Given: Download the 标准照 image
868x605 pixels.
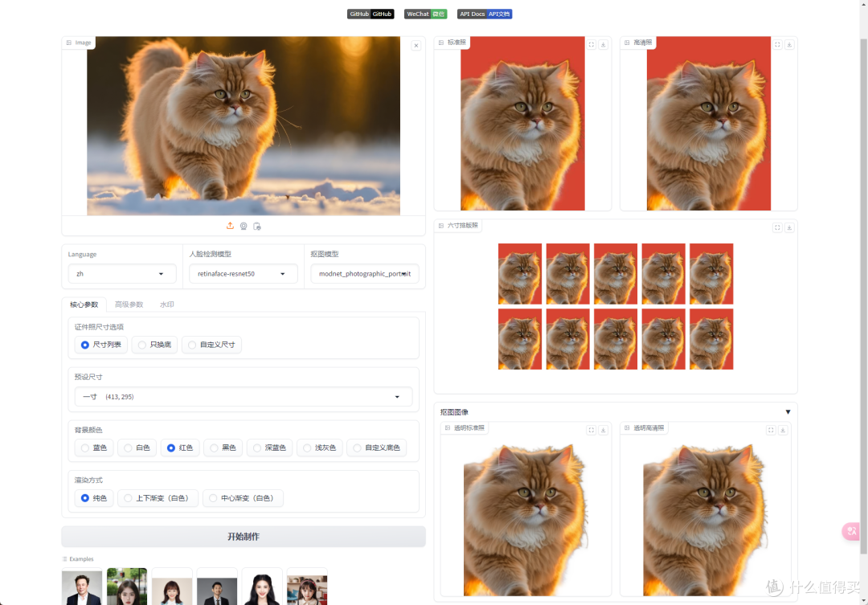Looking at the screenshot, I should (x=604, y=45).
